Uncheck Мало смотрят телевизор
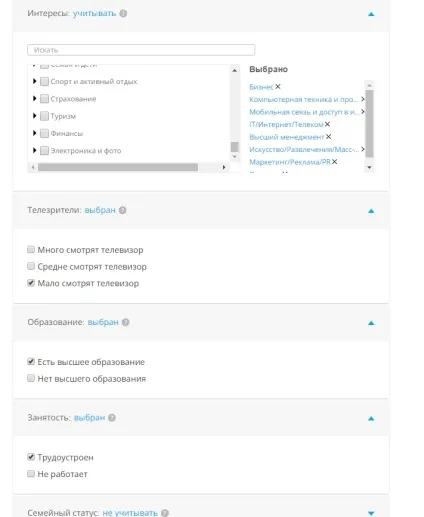The image size is (424, 517). pos(31,283)
